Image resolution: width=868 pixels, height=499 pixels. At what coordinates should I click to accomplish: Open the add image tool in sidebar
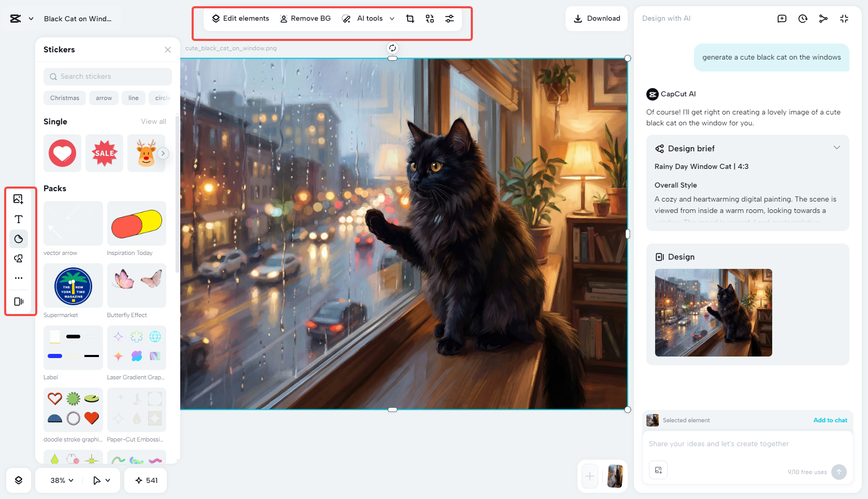[x=19, y=199]
